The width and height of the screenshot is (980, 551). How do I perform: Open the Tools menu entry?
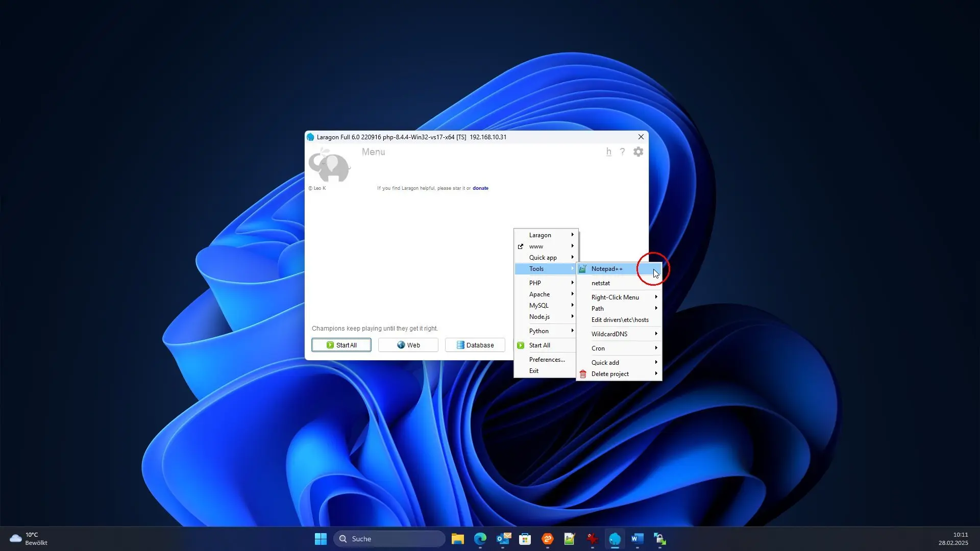[546, 269]
